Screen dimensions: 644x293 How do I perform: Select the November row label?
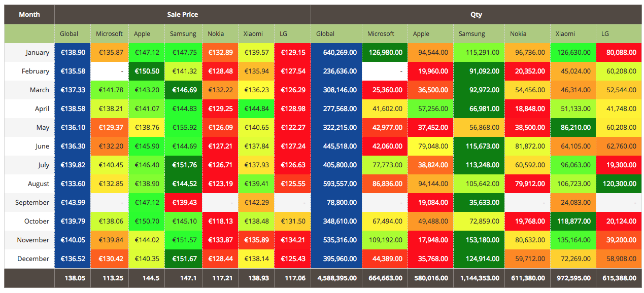point(29,240)
